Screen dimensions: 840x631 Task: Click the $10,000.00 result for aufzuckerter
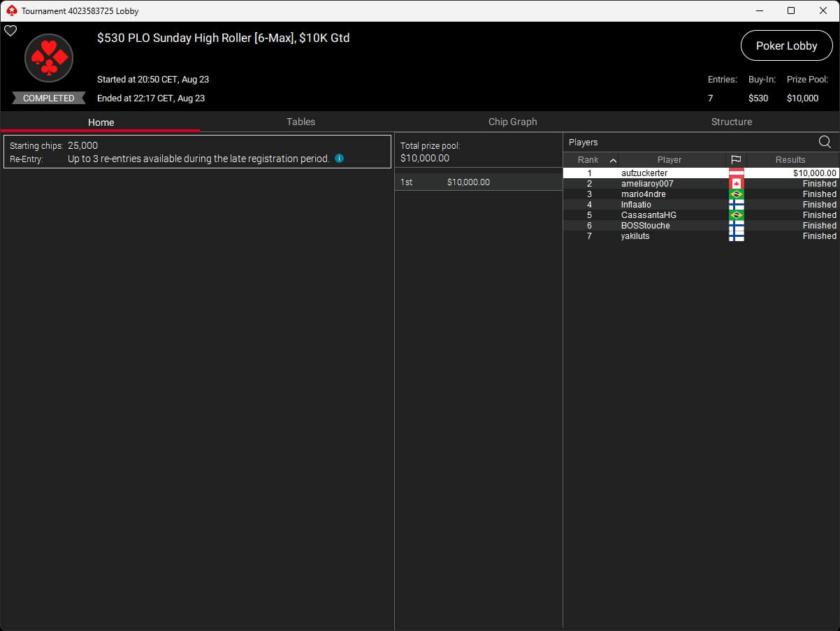814,173
